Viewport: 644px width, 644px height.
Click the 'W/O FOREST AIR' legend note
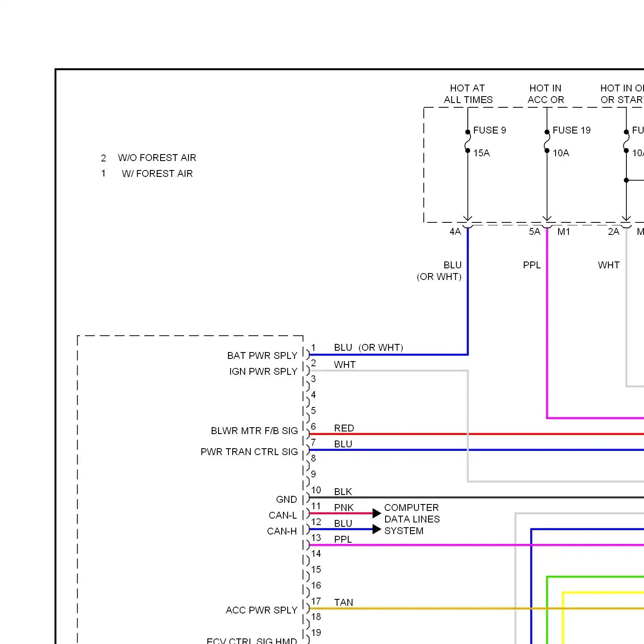[157, 158]
